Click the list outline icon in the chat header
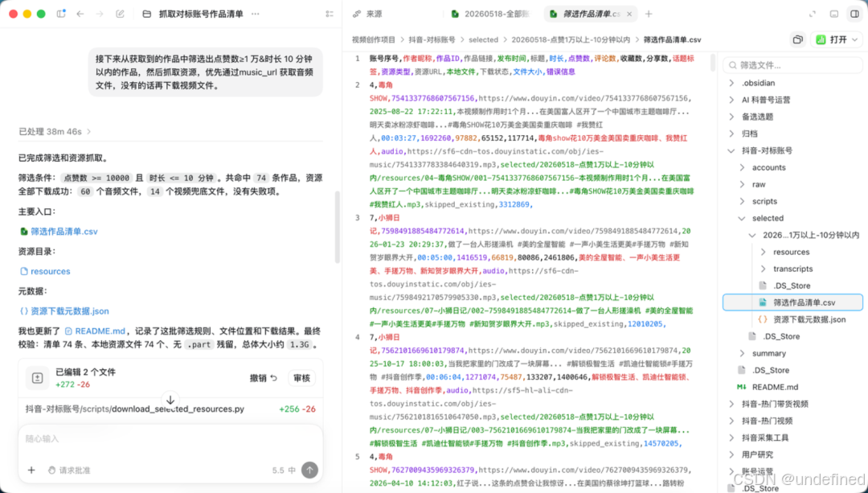The width and height of the screenshot is (868, 493). 330,14
